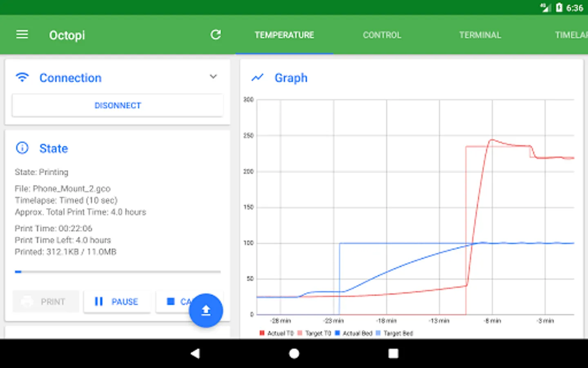Collapse the Connection card chevron
Image resolution: width=588 pixels, height=368 pixels.
(x=213, y=76)
